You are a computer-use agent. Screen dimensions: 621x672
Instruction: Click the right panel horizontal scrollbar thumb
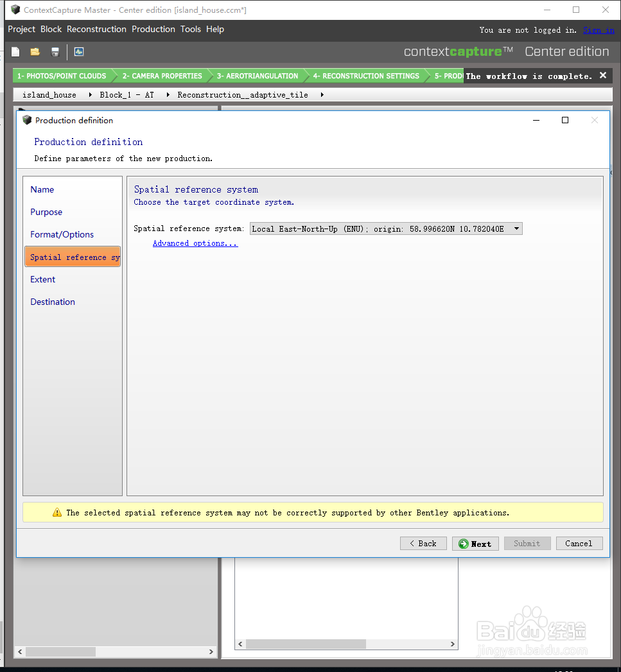point(306,644)
